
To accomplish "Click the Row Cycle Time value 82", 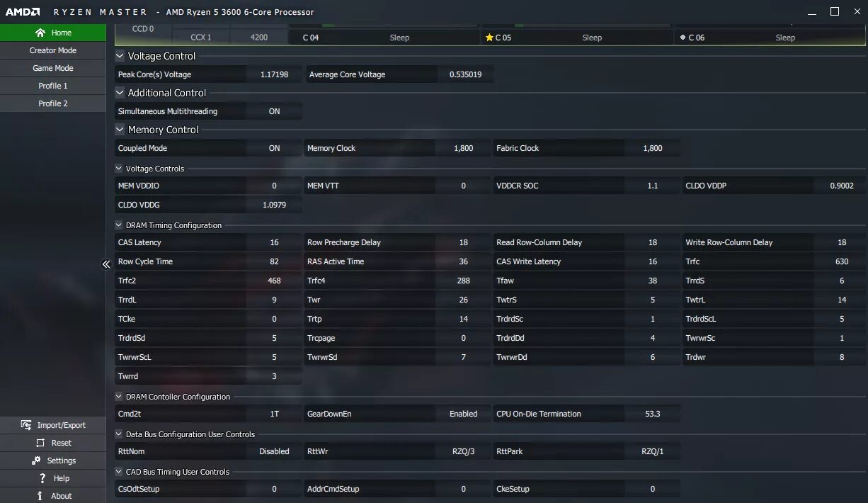I will 274,261.
